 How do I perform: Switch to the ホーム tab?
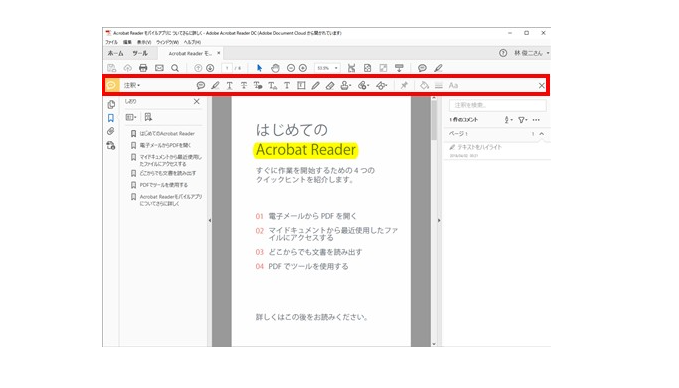[116, 53]
